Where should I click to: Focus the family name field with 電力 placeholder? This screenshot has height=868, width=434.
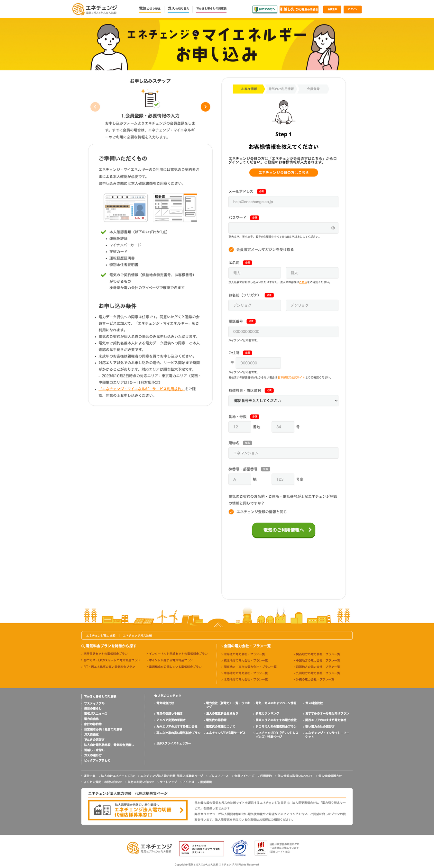pos(254,273)
